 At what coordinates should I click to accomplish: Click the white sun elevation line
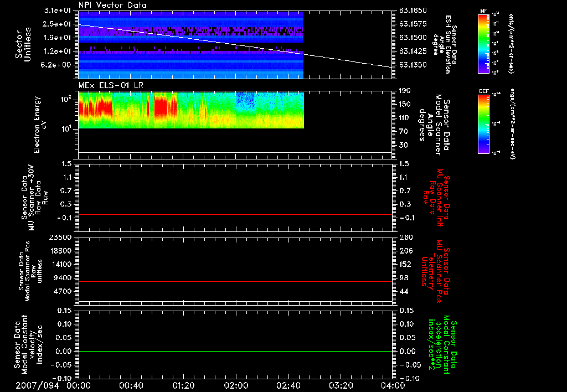tap(235, 45)
